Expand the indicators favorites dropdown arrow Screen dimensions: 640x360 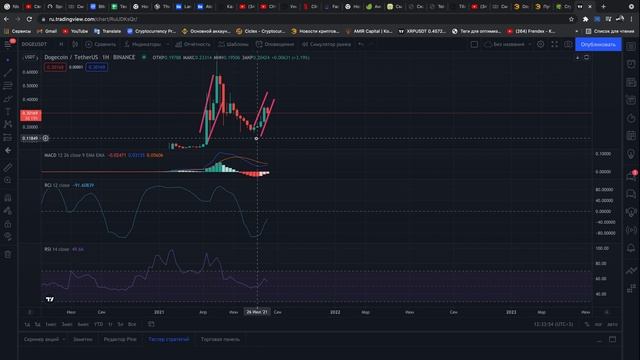pos(168,44)
